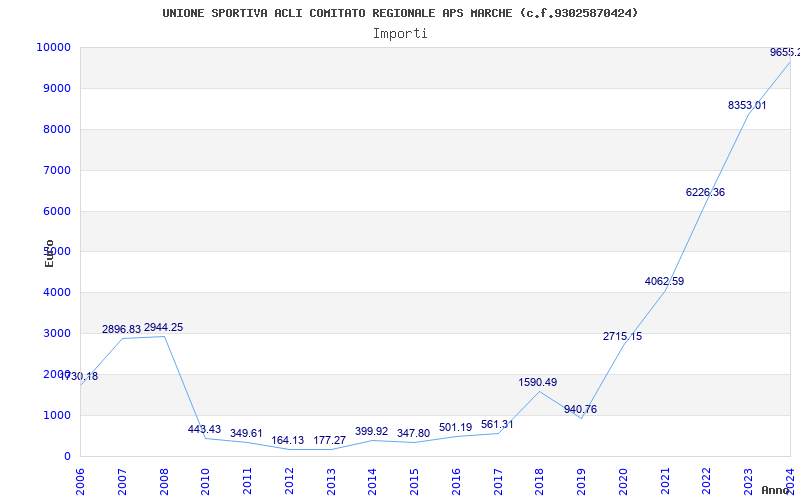Click the data label 164.13

[x=287, y=440]
